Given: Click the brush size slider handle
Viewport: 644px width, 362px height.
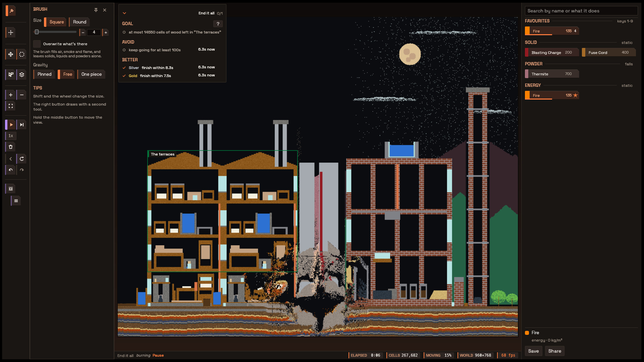Looking at the screenshot, I should click(x=37, y=32).
